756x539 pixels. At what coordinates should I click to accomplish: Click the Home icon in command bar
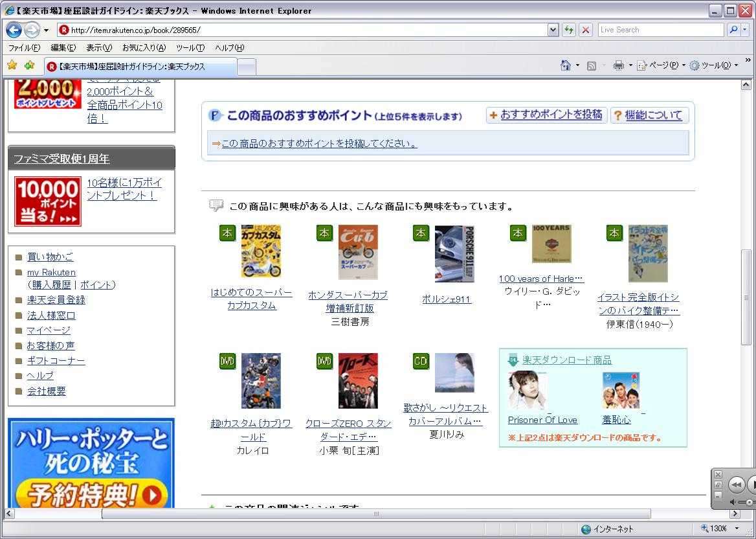coord(566,65)
